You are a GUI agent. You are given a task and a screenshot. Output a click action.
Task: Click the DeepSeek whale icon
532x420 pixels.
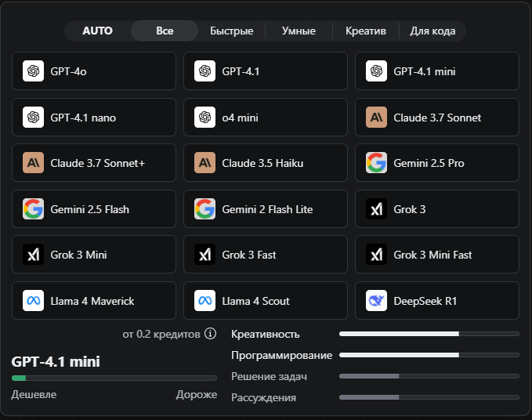[x=376, y=301]
